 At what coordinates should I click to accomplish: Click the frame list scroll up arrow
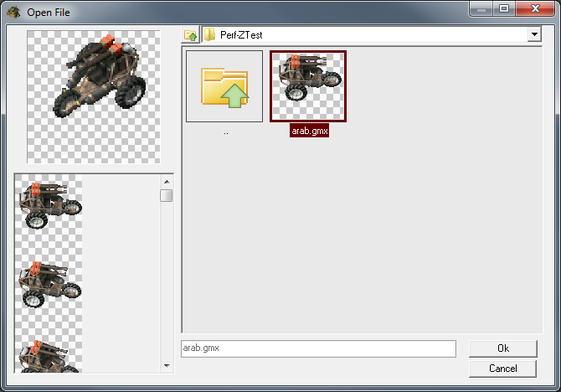click(x=167, y=182)
